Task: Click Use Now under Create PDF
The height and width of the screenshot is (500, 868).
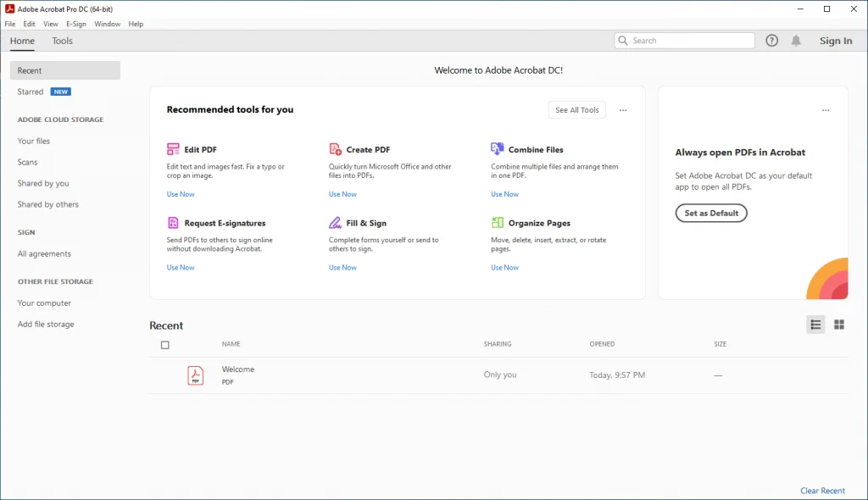Action: click(x=342, y=194)
